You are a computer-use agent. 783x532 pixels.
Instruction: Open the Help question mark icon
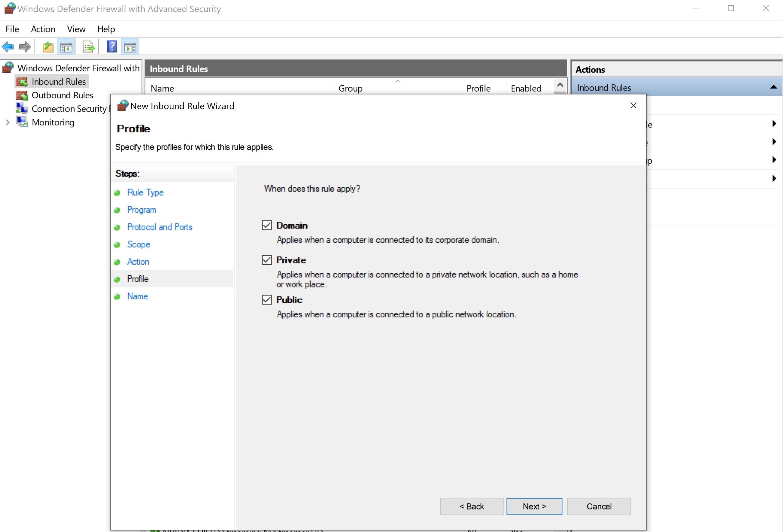pos(112,47)
